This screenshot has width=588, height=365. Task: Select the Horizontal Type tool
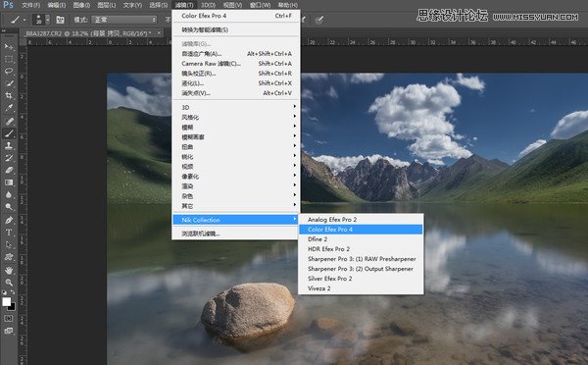coord(9,233)
